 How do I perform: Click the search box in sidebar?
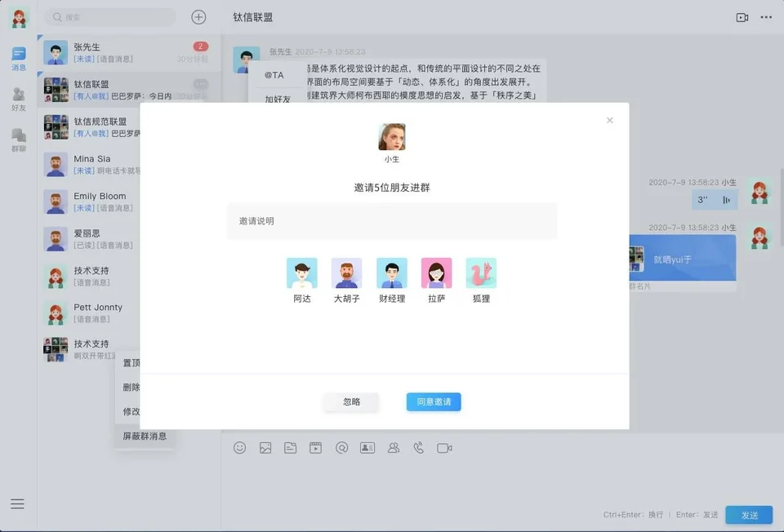110,17
